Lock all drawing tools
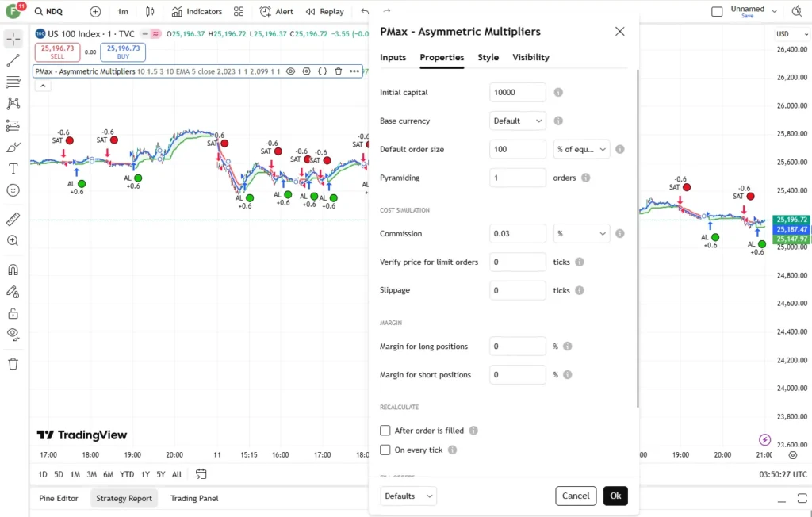The width and height of the screenshot is (812, 517). [x=13, y=313]
